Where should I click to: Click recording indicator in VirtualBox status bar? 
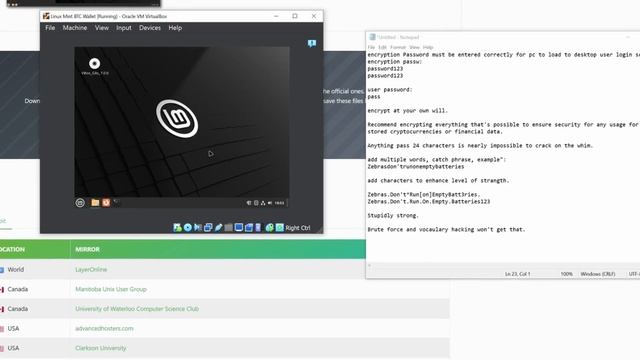249,228
